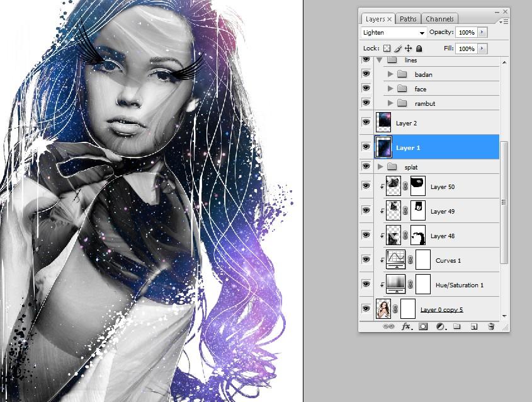The image size is (532, 402).
Task: Create new fill or adjustment layer
Action: coord(441,326)
